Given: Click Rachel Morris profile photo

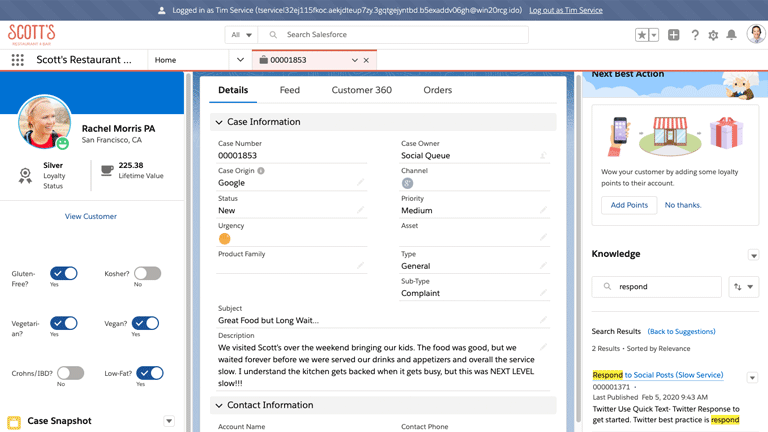Looking at the screenshot, I should (44, 121).
